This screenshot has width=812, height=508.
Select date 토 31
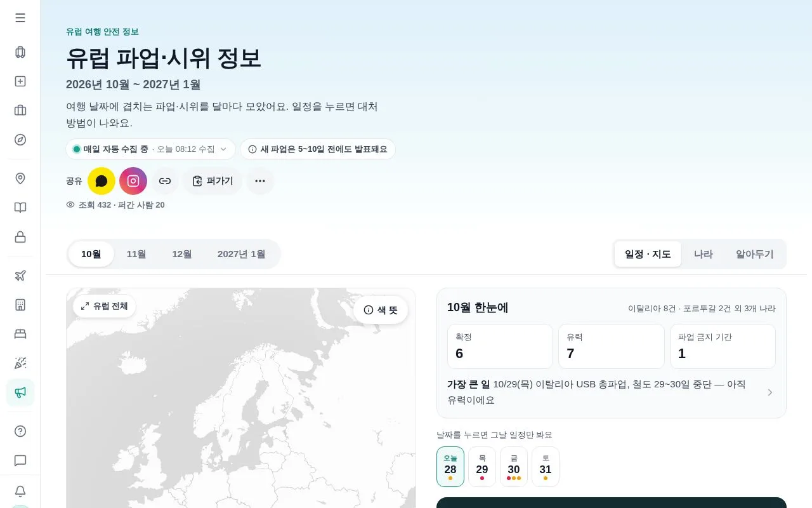coord(546,467)
